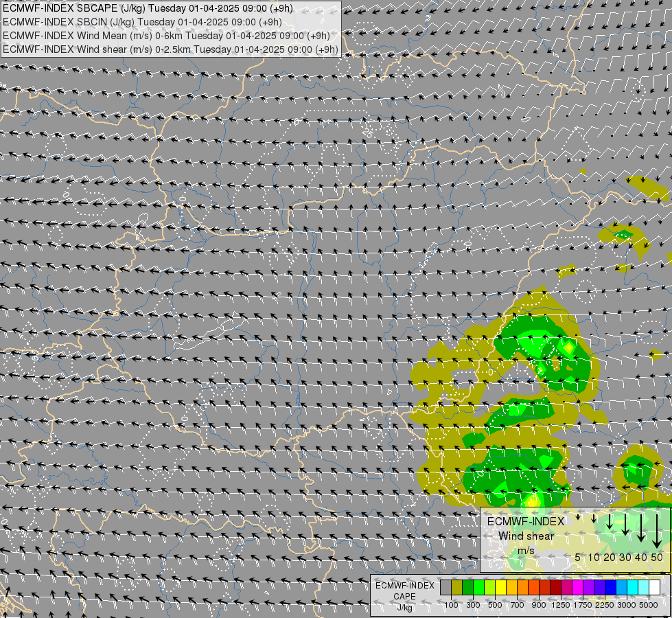The image size is (672, 618).
Task: Click the 300 value on CAPE scale
Action: [473, 605]
